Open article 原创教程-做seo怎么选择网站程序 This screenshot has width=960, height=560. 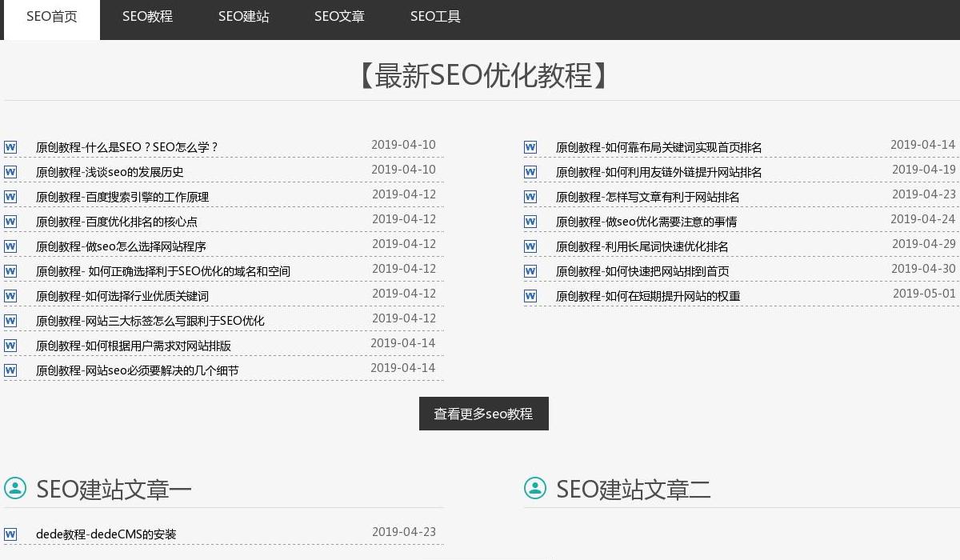tap(121, 246)
